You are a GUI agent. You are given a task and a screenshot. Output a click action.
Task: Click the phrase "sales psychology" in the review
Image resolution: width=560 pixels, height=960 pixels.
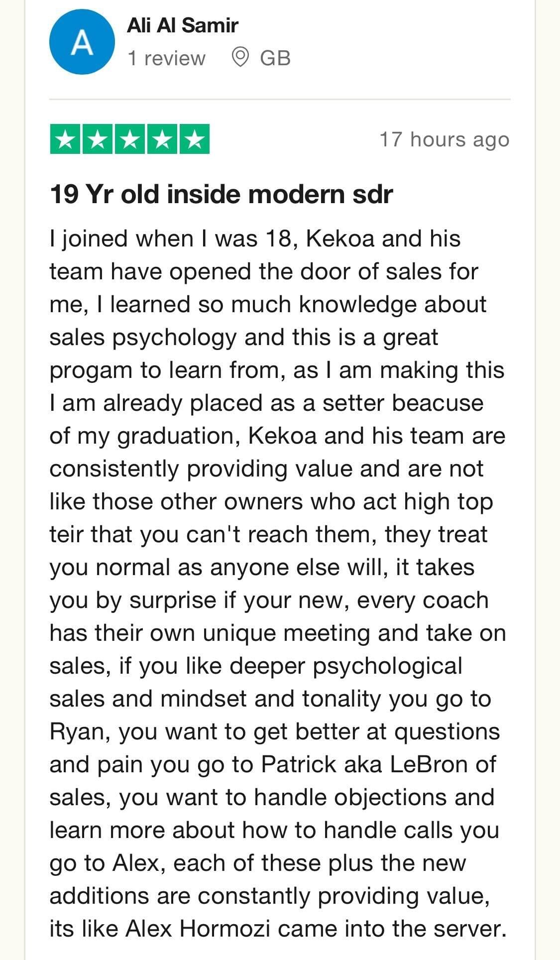[143, 337]
